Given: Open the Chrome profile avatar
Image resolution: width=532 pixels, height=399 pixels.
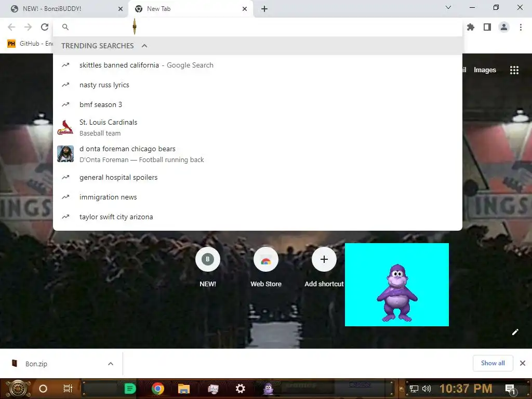Looking at the screenshot, I should (x=504, y=27).
